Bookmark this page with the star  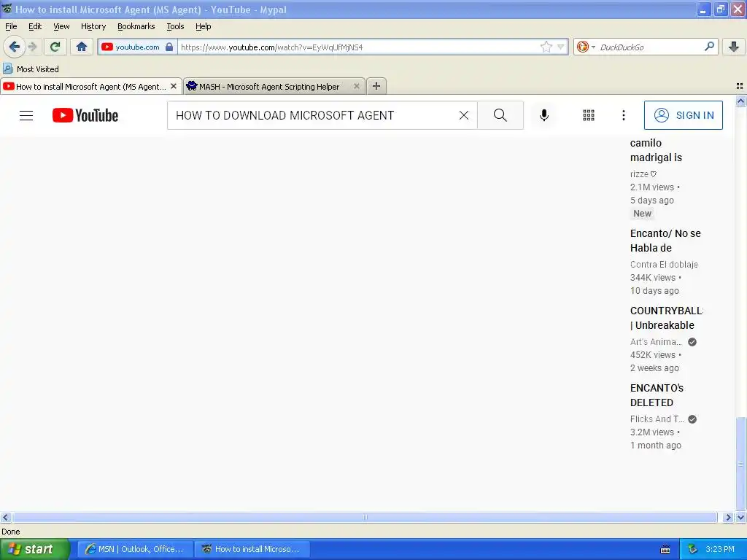tap(546, 47)
